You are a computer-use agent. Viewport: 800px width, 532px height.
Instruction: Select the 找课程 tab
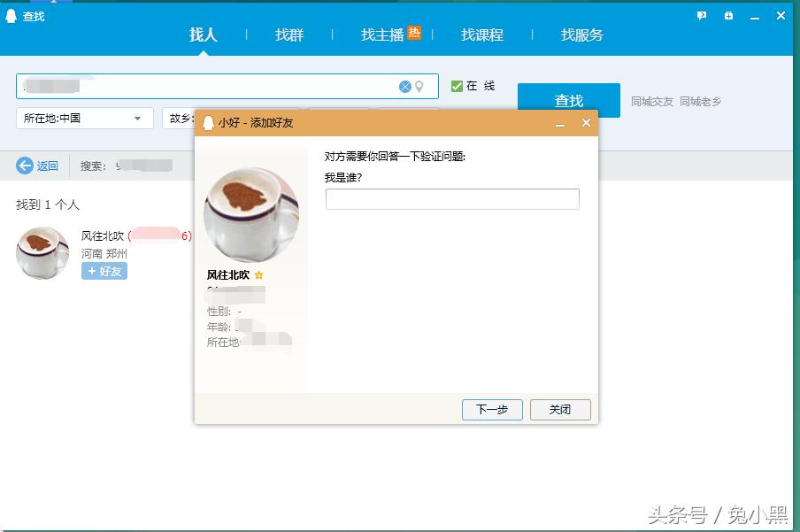point(482,35)
